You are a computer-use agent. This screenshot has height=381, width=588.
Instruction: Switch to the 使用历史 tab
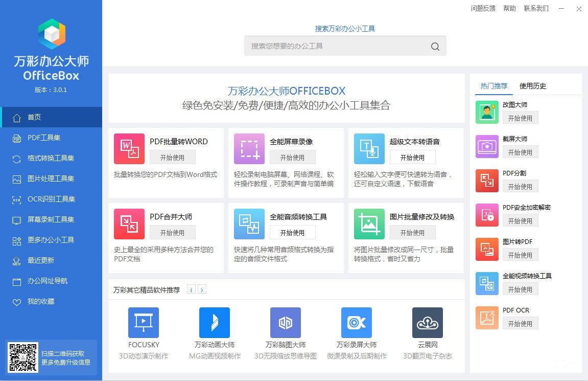(533, 86)
